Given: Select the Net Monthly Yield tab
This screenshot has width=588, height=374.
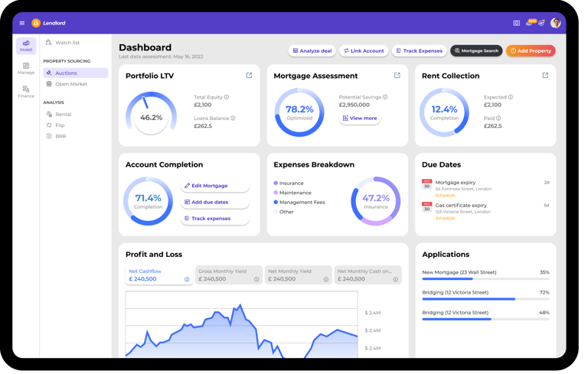Looking at the screenshot, I should pyautogui.click(x=298, y=275).
